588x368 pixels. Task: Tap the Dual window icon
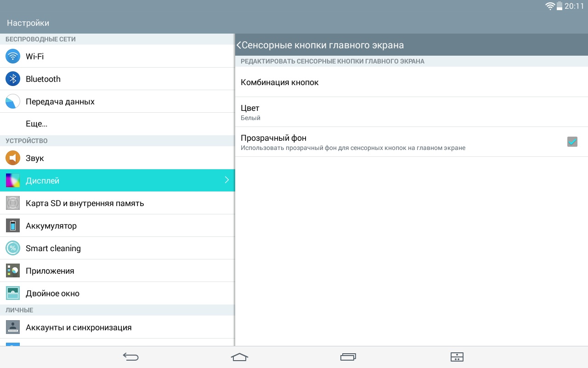(x=13, y=293)
